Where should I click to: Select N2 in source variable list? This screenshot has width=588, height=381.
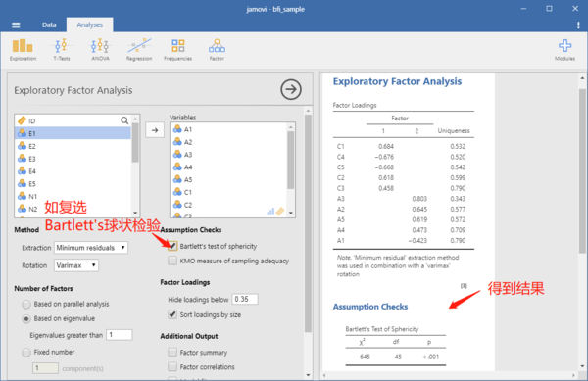[x=73, y=209]
